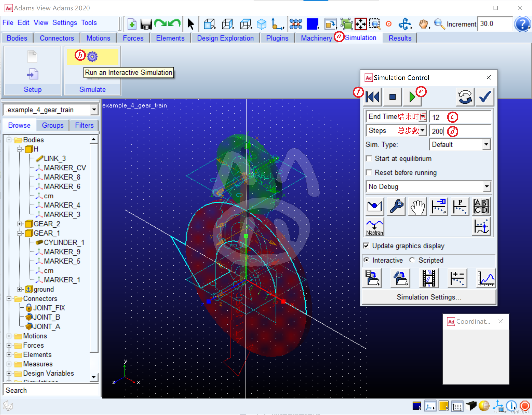The image size is (532, 415).
Task: Expand the GEAR_2 body node
Action: (x=19, y=224)
